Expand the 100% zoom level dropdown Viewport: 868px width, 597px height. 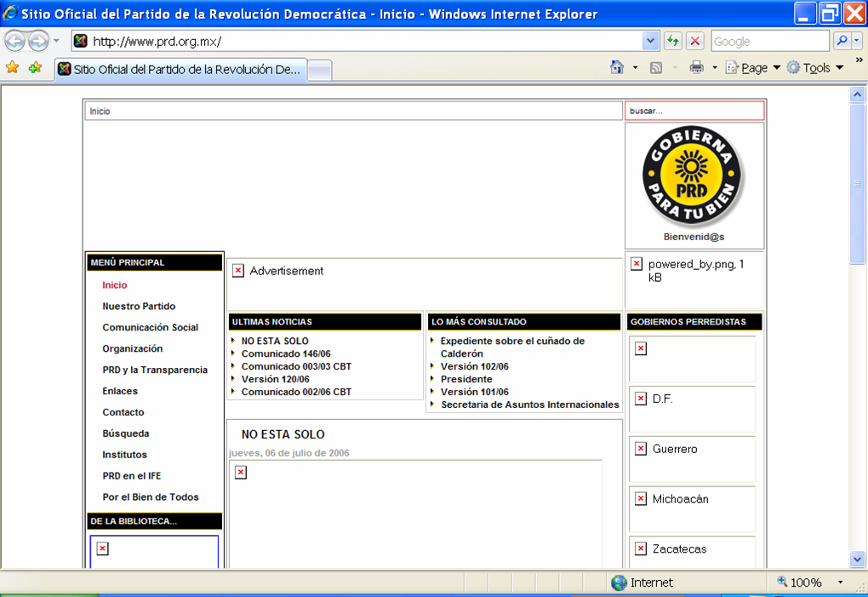pyautogui.click(x=840, y=583)
